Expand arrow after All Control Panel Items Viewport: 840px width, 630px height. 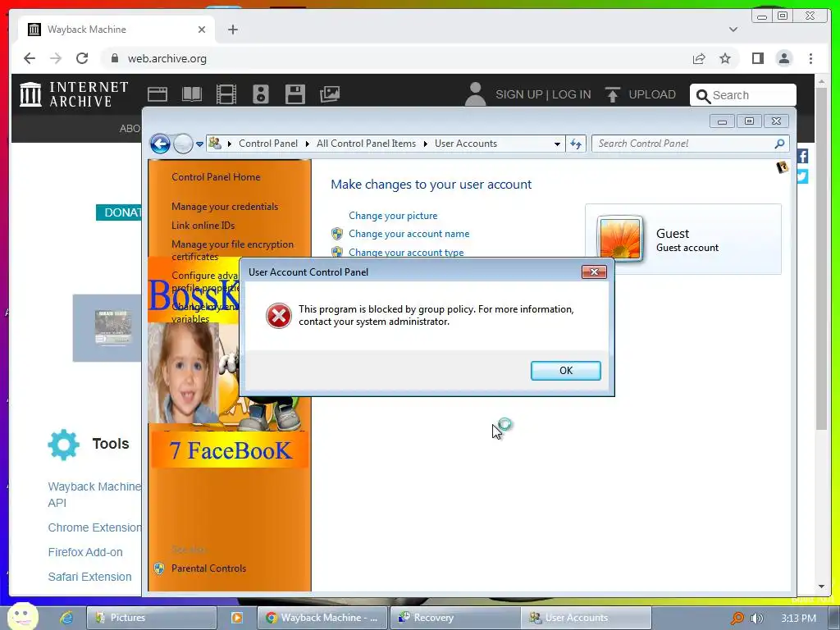click(x=426, y=144)
